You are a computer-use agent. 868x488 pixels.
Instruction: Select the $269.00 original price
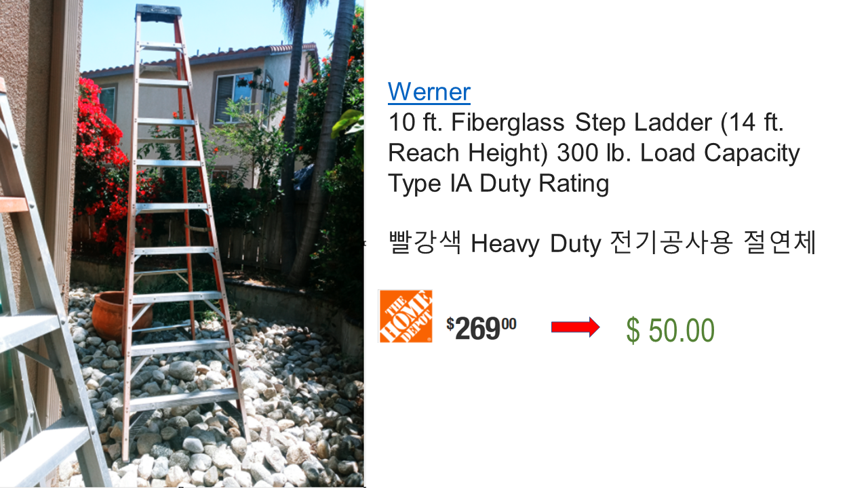point(481,329)
